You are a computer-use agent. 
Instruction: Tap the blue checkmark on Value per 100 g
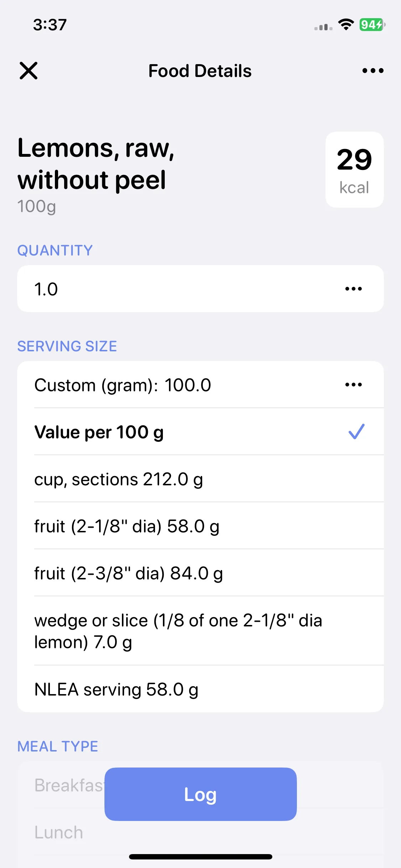point(356,432)
